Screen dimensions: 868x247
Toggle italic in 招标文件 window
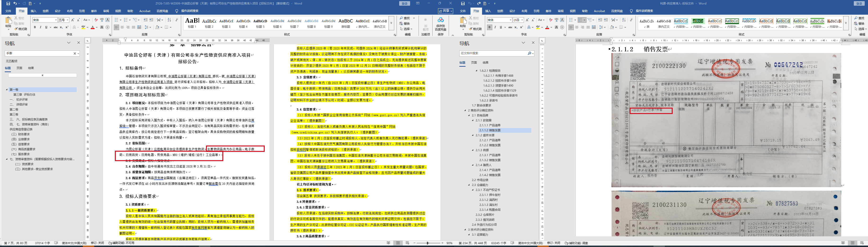40,27
